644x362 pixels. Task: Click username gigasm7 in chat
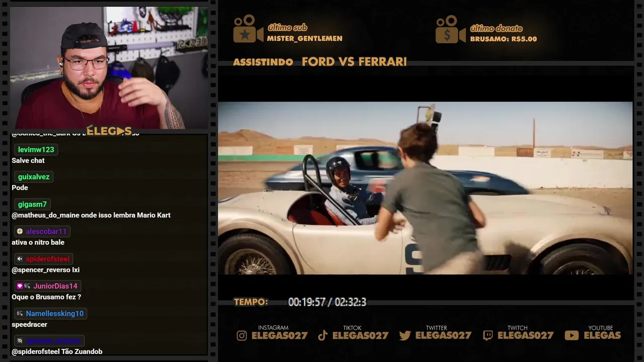pos(32,204)
